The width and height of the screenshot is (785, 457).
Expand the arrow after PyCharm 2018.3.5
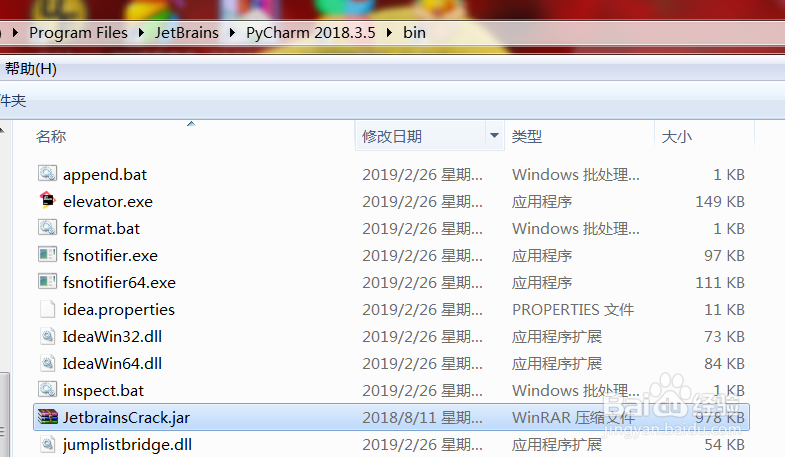click(389, 33)
